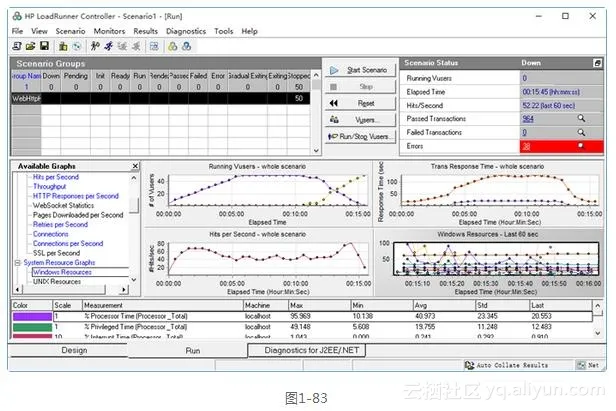Click the Start Scenario button

pos(360,70)
